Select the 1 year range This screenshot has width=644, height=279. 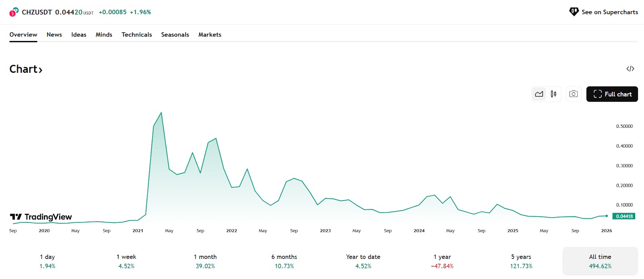point(442,261)
